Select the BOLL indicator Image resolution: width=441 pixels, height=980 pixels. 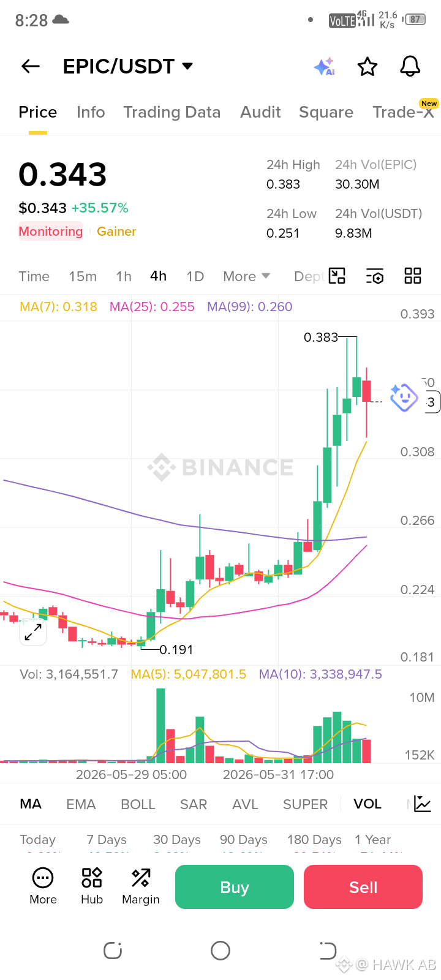(x=138, y=804)
